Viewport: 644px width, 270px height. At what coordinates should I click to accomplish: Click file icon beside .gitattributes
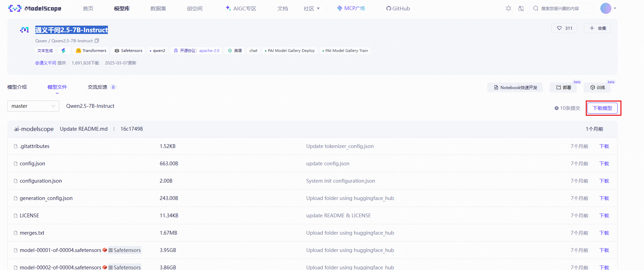16,146
